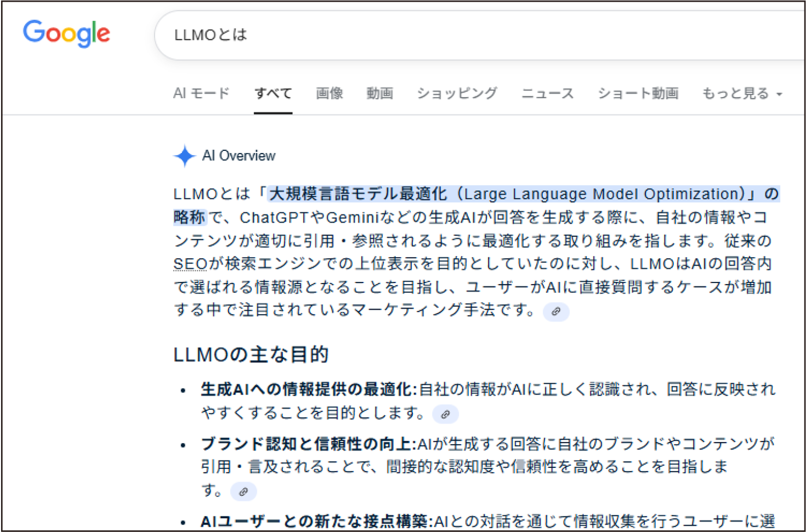Click the Google logo
The width and height of the screenshot is (806, 532).
(66, 33)
